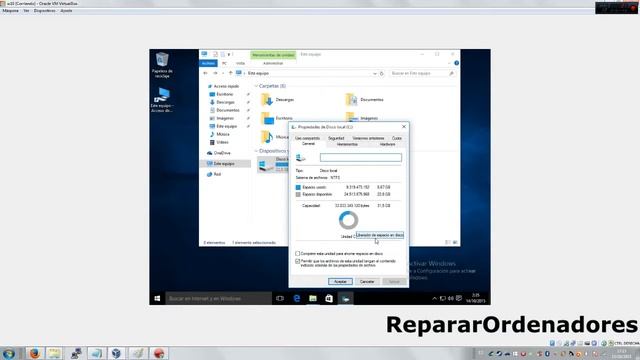
Task: Open recent locations dropdown next to forward
Action: [x=223, y=73]
